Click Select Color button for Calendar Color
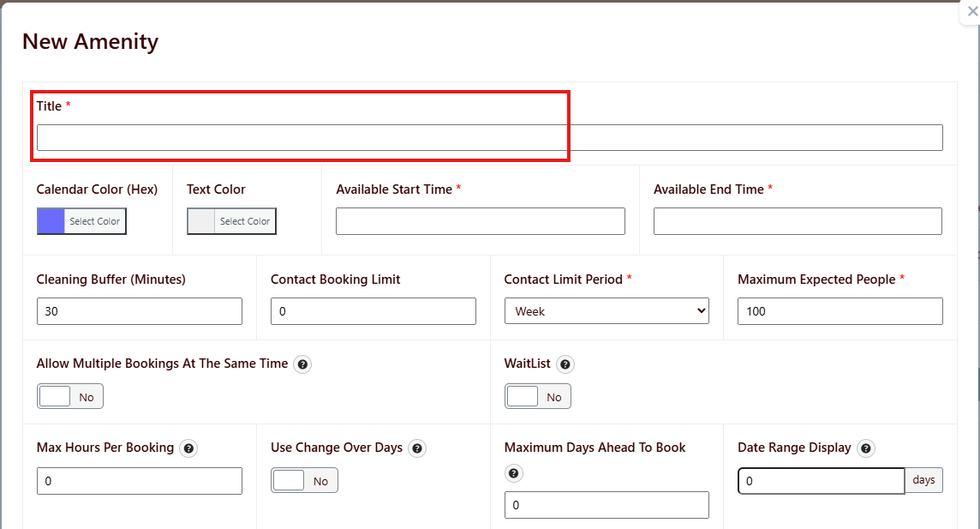Viewport: 980px width, 529px height. (x=94, y=221)
